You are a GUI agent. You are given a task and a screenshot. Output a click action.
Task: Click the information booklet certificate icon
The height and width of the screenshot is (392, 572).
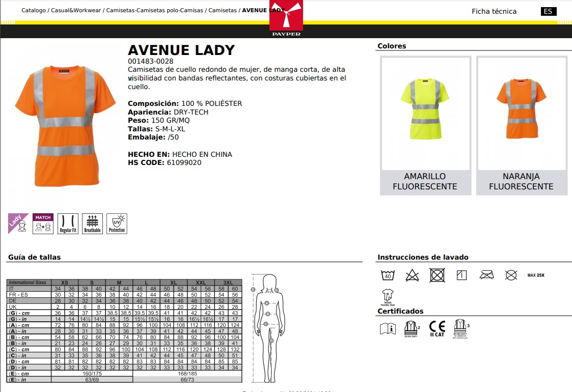tap(388, 328)
